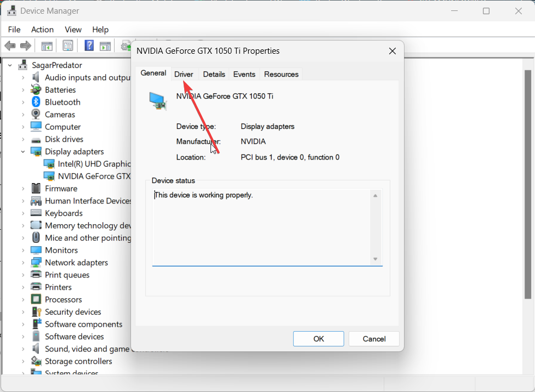Image resolution: width=535 pixels, height=392 pixels.
Task: Select the Memory technology devices row
Action: [81, 225]
